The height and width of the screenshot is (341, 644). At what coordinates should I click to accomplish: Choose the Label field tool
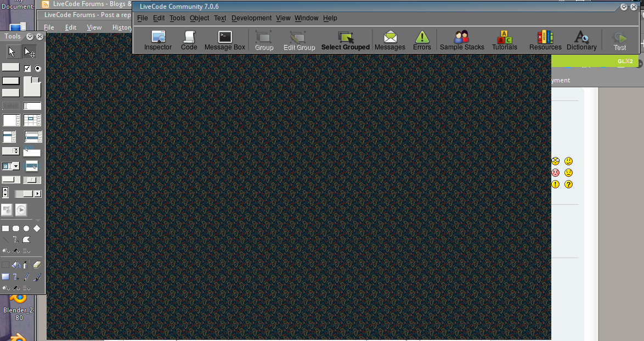pyautogui.click(x=10, y=106)
